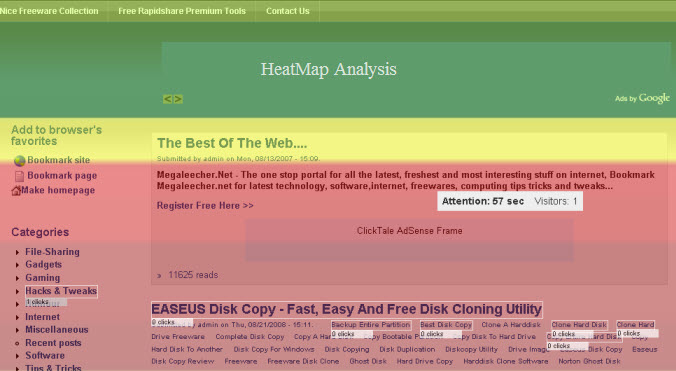
Task: Open the File-Sharing category
Action: click(52, 252)
